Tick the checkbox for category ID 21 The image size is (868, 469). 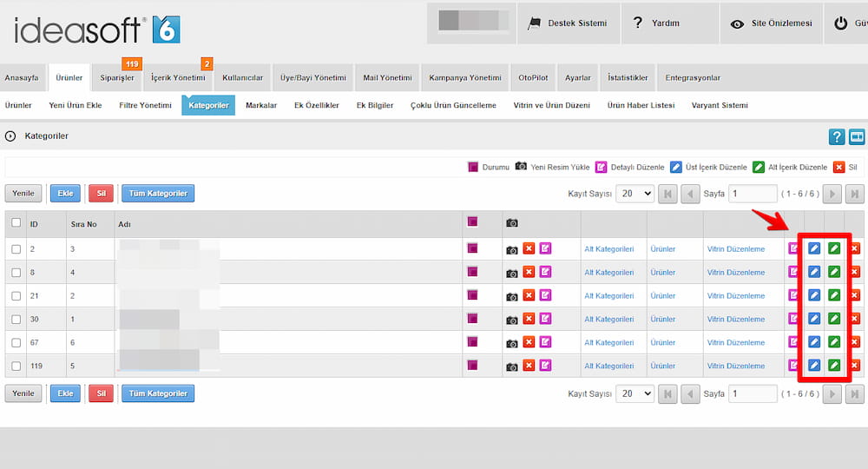(x=16, y=296)
